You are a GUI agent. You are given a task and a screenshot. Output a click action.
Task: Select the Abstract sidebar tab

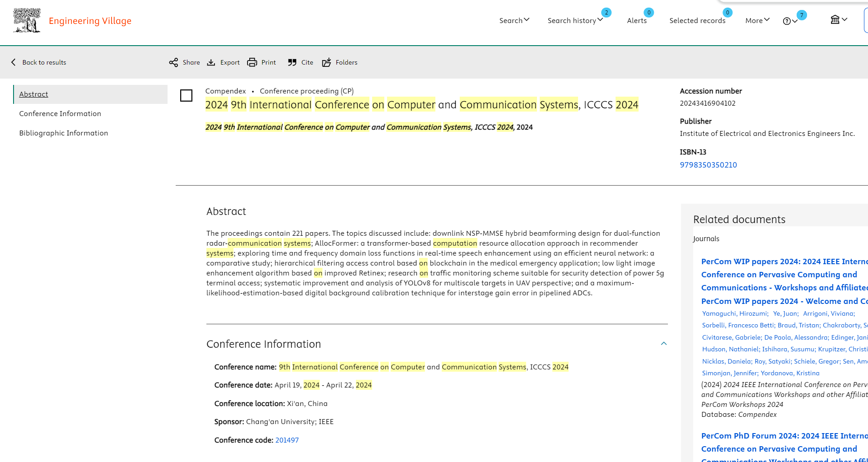90,94
